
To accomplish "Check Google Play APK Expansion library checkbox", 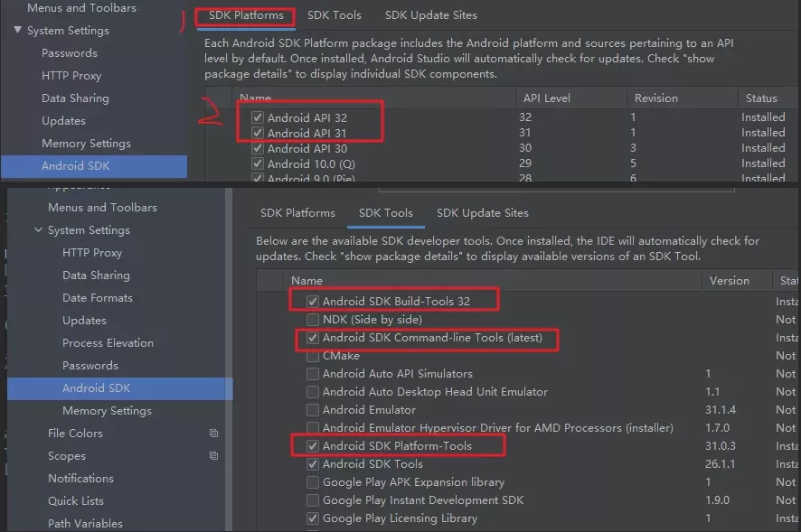I will point(313,482).
